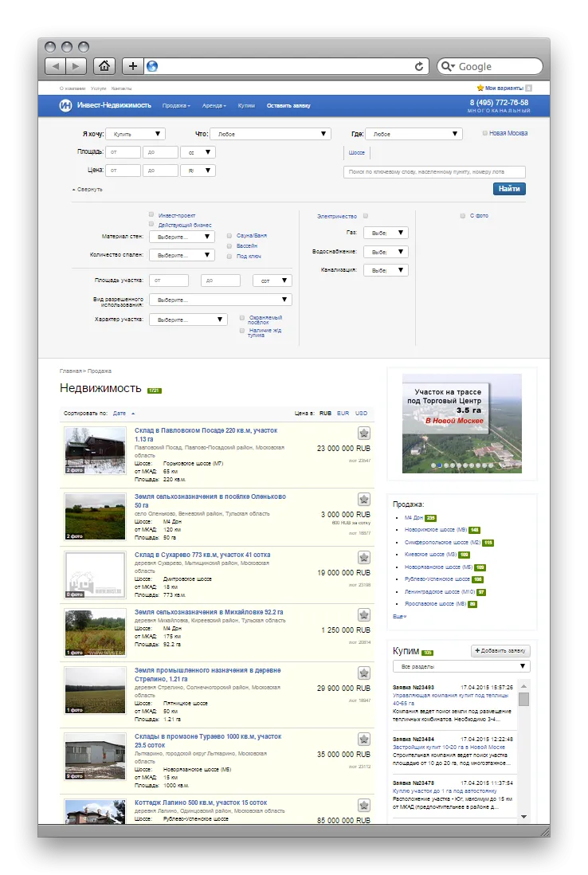Open Все разделы dropdown in Купим panel
The width and height of the screenshot is (588, 875).
(x=461, y=666)
